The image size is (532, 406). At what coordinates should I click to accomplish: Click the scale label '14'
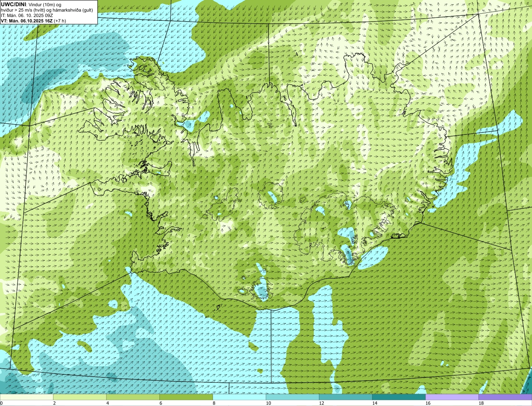(x=375, y=403)
